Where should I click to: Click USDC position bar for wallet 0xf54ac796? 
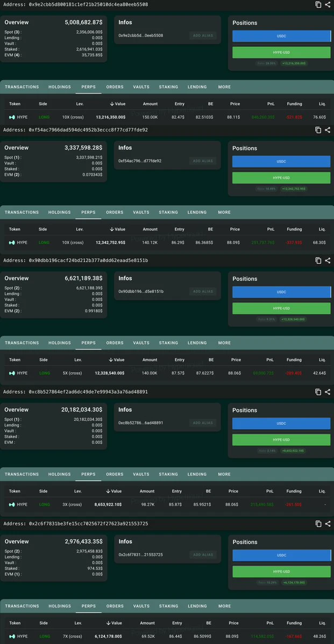[281, 162]
